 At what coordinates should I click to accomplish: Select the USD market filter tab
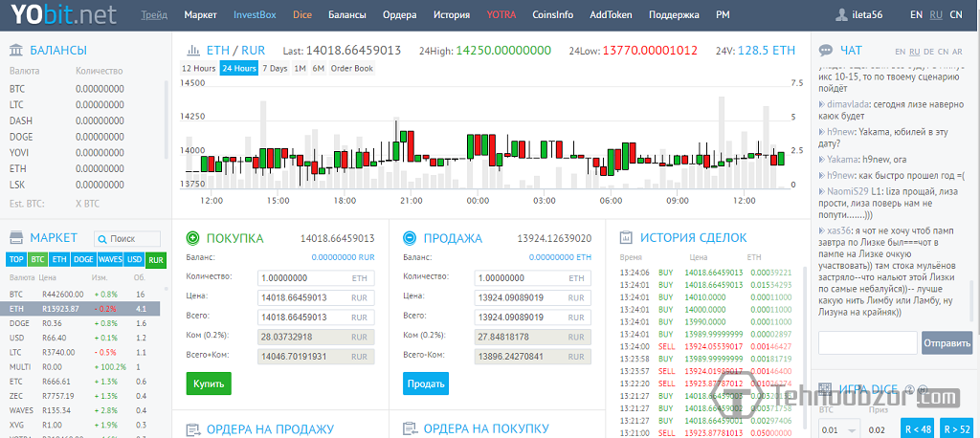click(134, 259)
